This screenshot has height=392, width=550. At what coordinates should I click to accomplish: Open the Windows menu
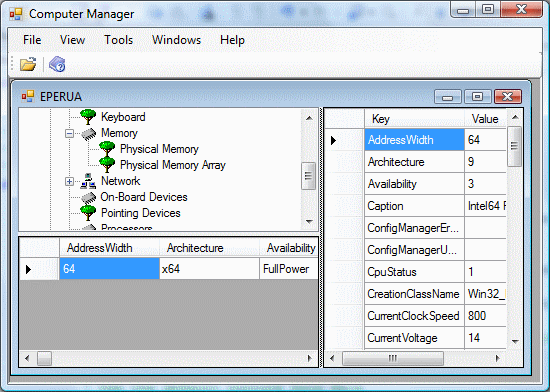point(176,40)
